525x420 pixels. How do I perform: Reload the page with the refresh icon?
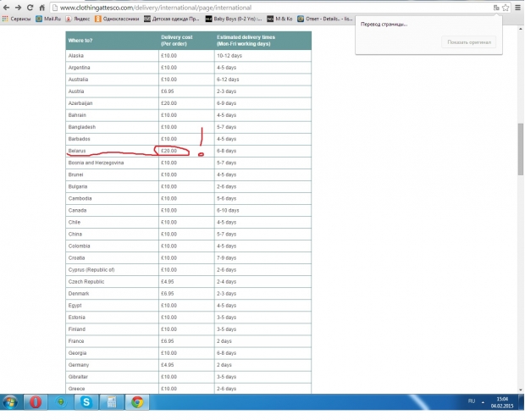pyautogui.click(x=30, y=8)
